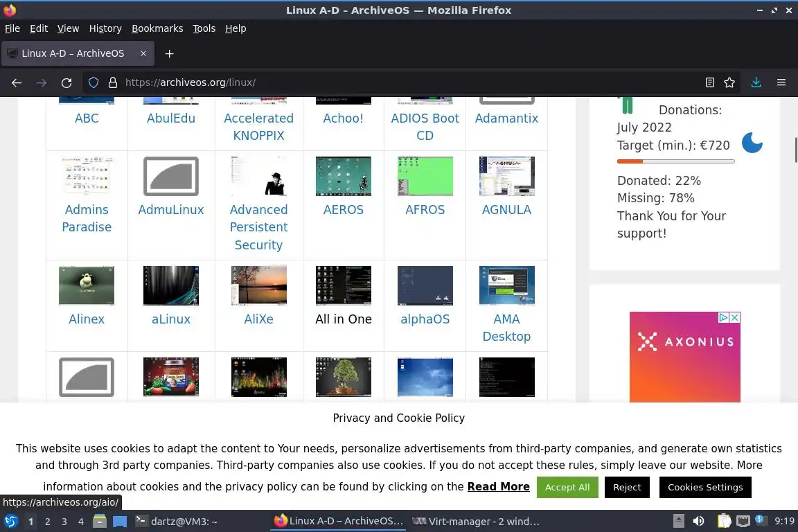Open the aLinux text link
Viewport: 798px width, 532px height.
click(171, 319)
